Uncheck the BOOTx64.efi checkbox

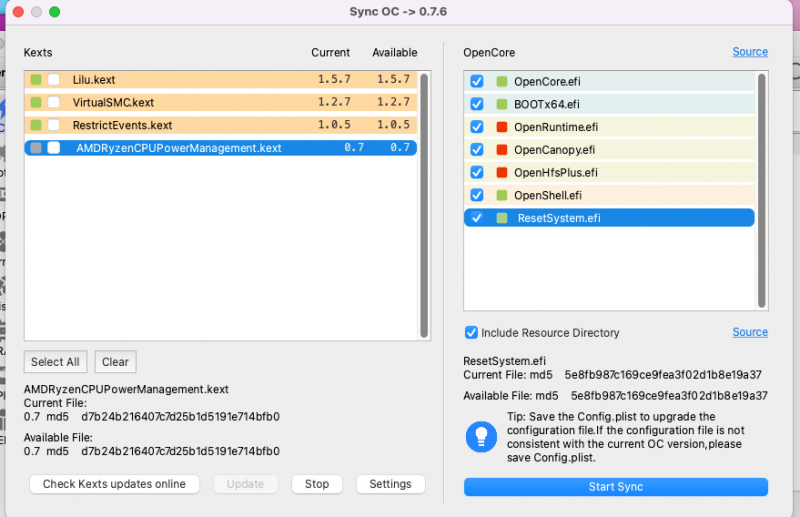click(477, 104)
